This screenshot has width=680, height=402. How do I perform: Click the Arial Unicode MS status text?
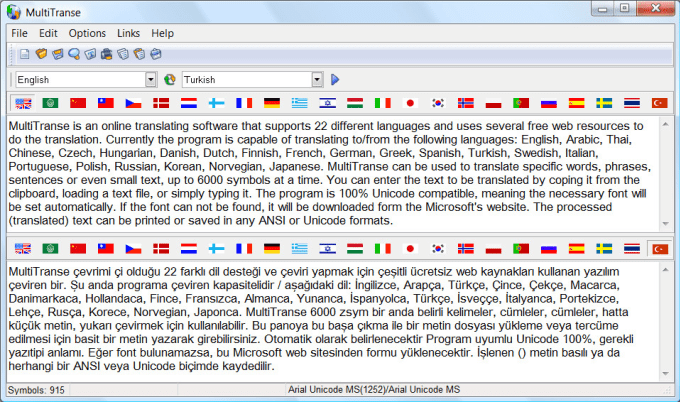pyautogui.click(x=374, y=389)
